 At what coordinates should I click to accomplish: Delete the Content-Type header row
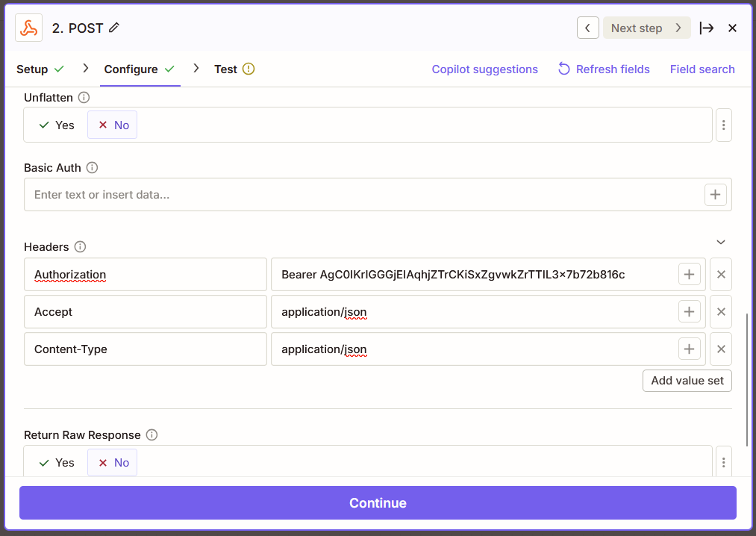click(721, 349)
